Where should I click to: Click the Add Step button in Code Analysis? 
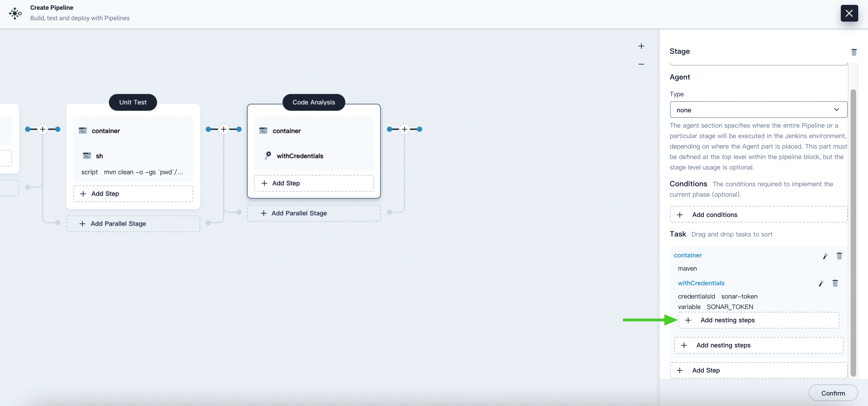[314, 183]
